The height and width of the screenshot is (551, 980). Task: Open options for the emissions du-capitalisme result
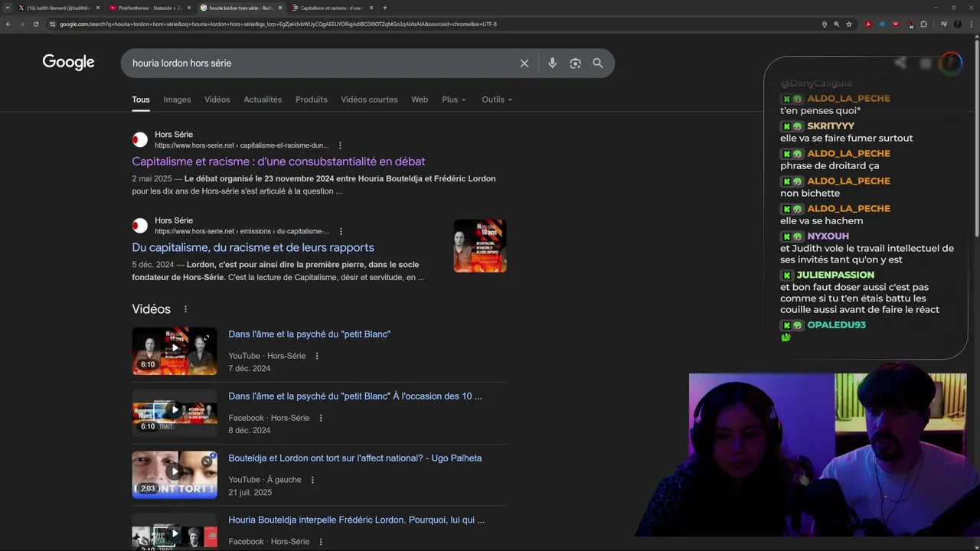[x=341, y=231]
